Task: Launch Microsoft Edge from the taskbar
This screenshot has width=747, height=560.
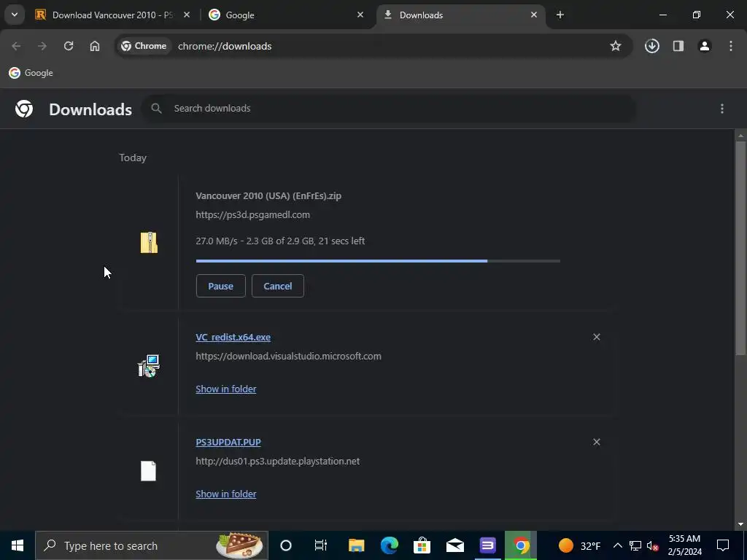Action: [x=390, y=545]
